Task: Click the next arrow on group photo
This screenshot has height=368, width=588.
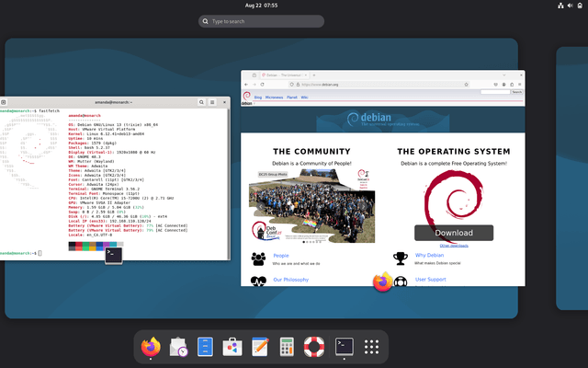Action: coord(363,206)
